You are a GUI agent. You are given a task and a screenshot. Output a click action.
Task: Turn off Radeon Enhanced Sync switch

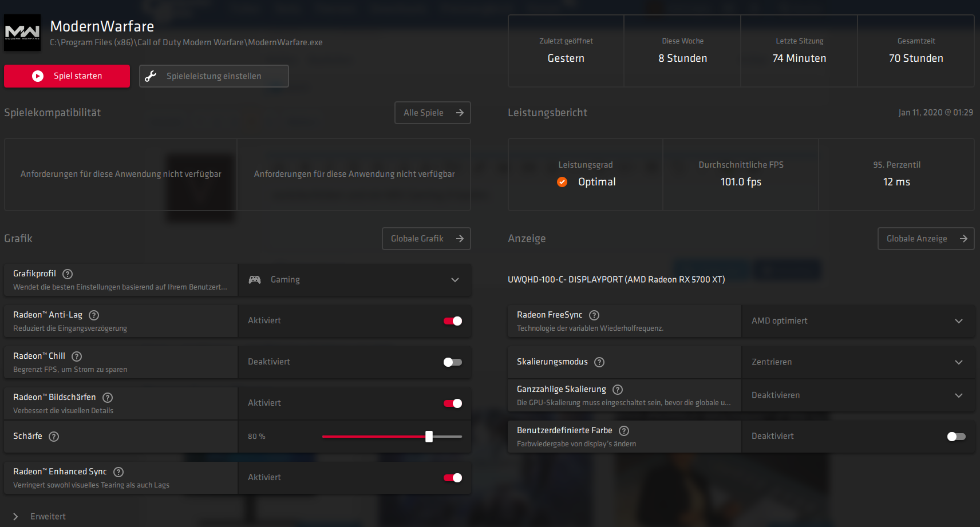click(x=453, y=478)
